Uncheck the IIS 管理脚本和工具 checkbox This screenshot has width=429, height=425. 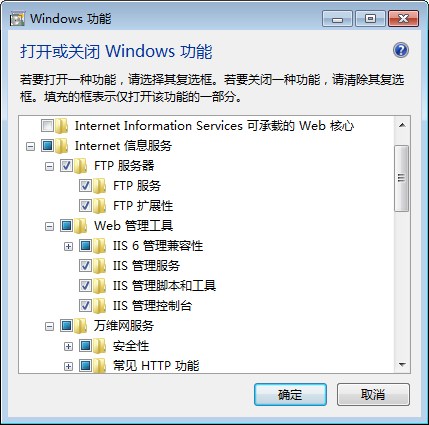point(85,286)
